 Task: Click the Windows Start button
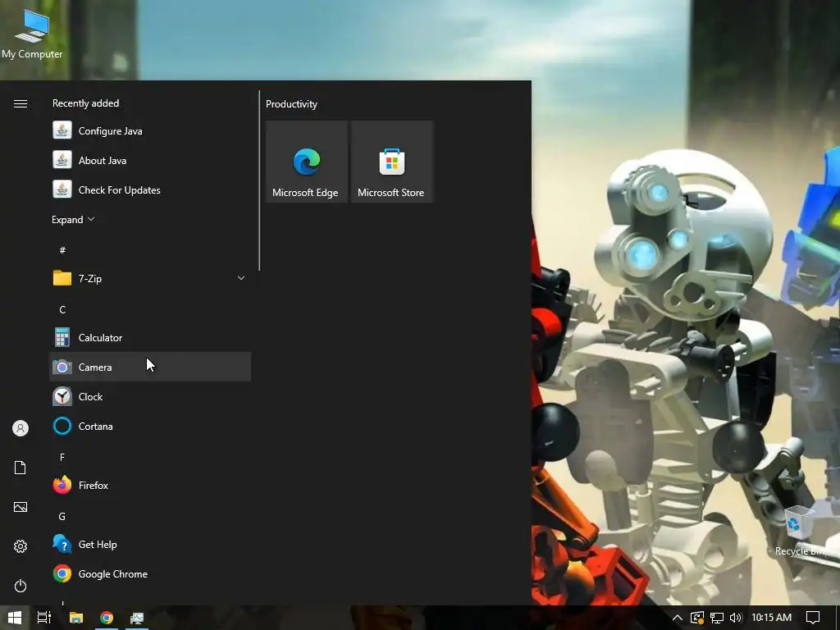(x=15, y=618)
